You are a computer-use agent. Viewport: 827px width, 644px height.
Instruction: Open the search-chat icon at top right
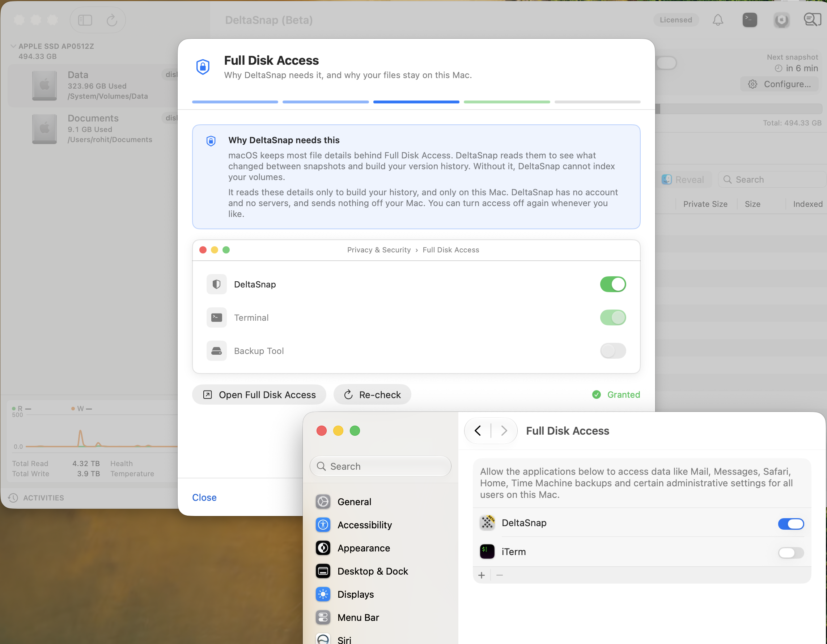(x=812, y=20)
